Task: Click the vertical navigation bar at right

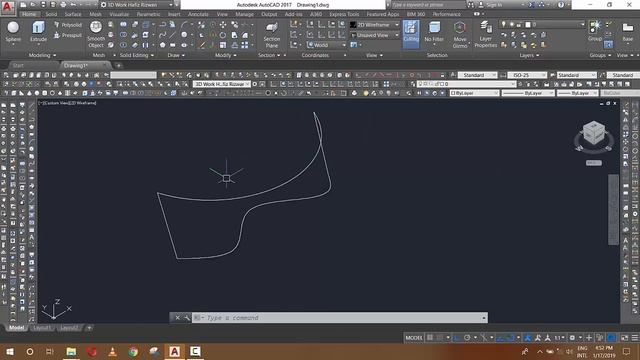Action: 613,209
